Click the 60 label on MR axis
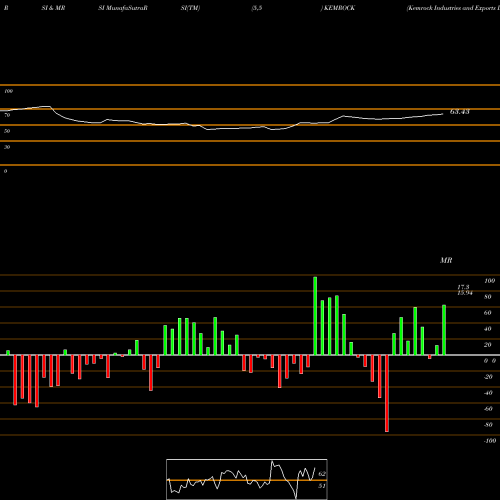Image resolution: width=500 pixels, height=500 pixels. pos(488,313)
